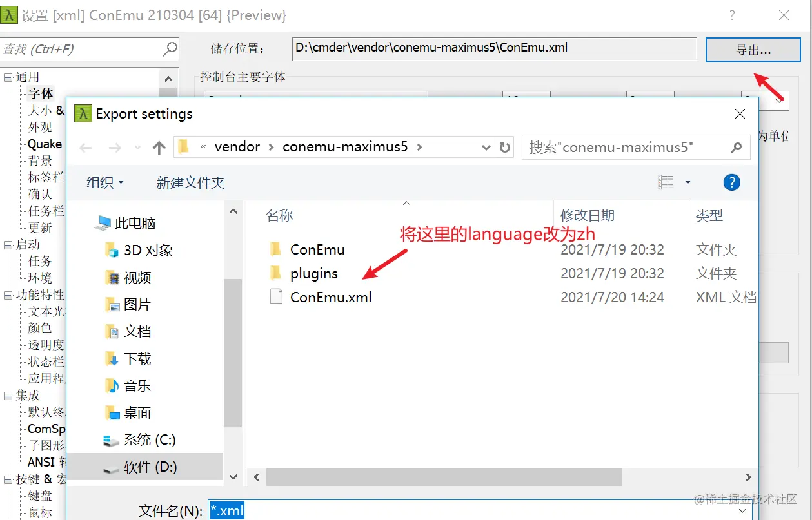Expand the view options dropdown arrow
The width and height of the screenshot is (812, 520).
(x=688, y=182)
